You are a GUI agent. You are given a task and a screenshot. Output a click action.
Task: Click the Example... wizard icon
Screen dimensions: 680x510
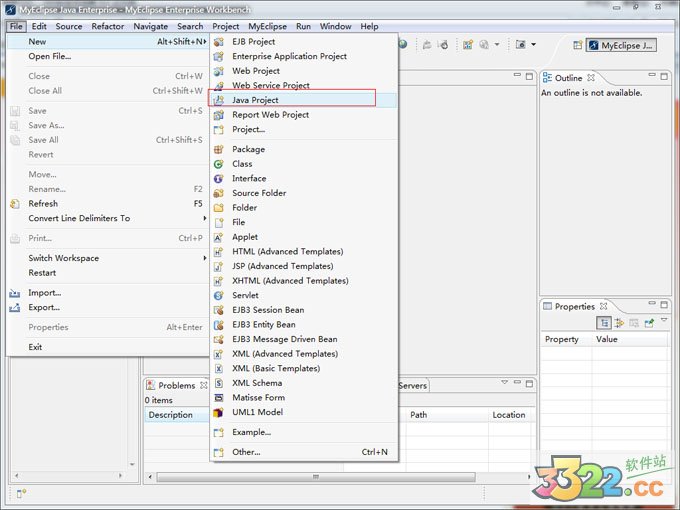(219, 432)
